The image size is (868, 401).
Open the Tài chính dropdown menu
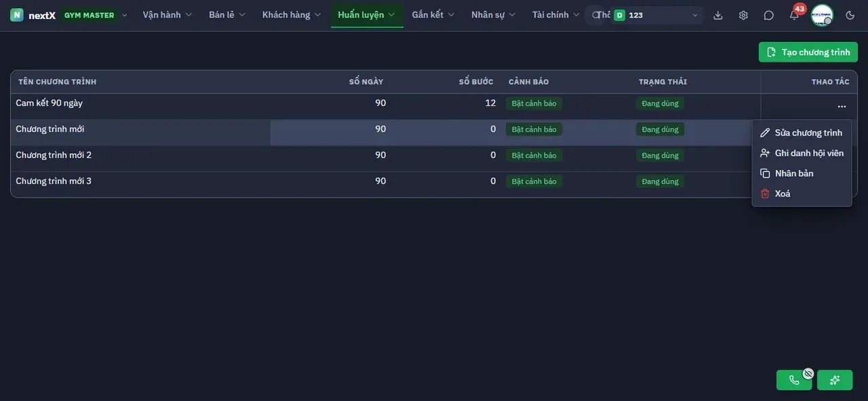(x=556, y=15)
